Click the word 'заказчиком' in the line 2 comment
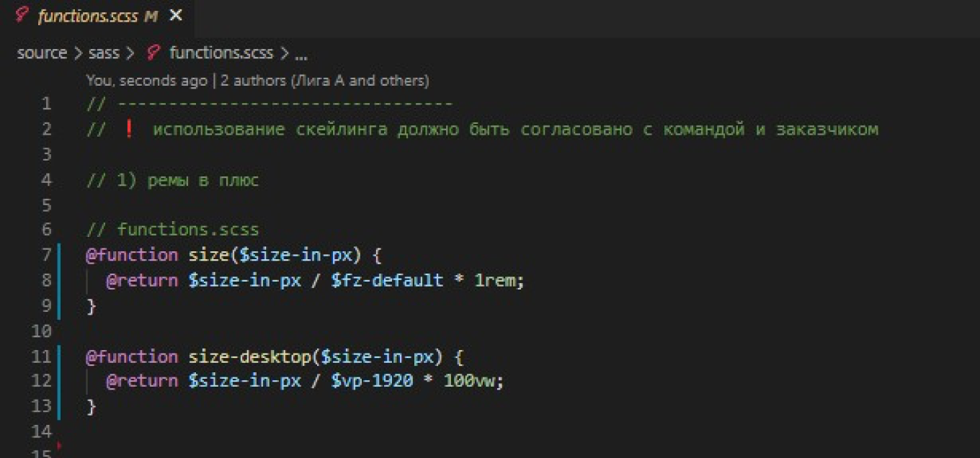 tap(827, 130)
